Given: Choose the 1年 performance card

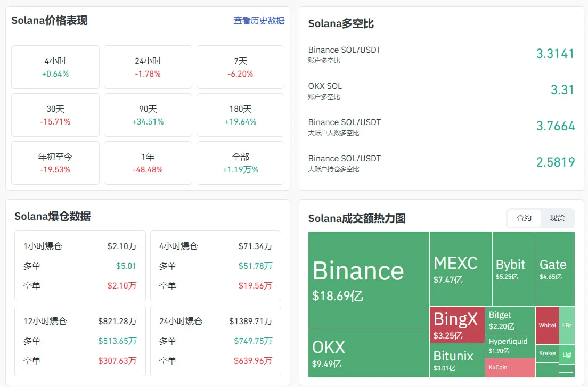Looking at the screenshot, I should (148, 163).
